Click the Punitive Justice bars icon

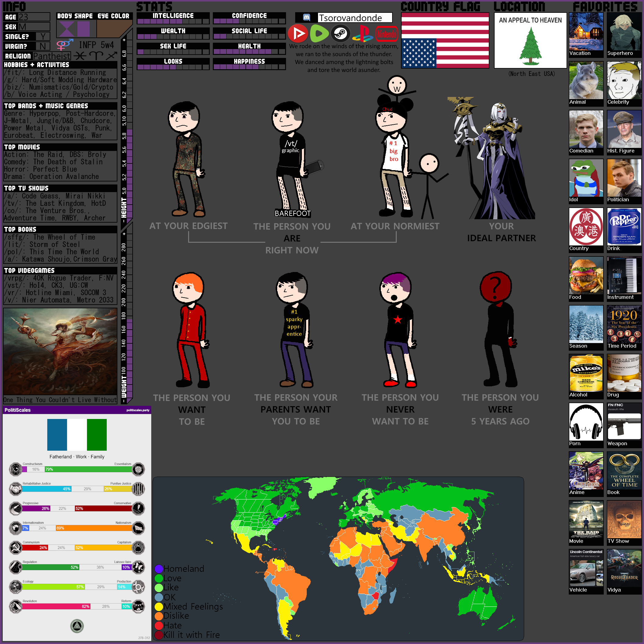pos(138,489)
